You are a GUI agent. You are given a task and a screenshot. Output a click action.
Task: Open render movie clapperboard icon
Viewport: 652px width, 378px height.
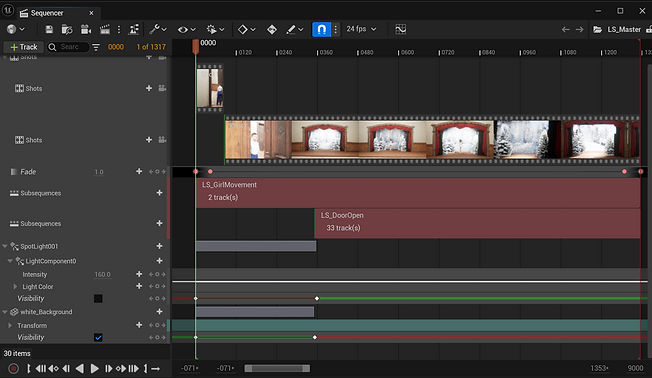(x=105, y=30)
